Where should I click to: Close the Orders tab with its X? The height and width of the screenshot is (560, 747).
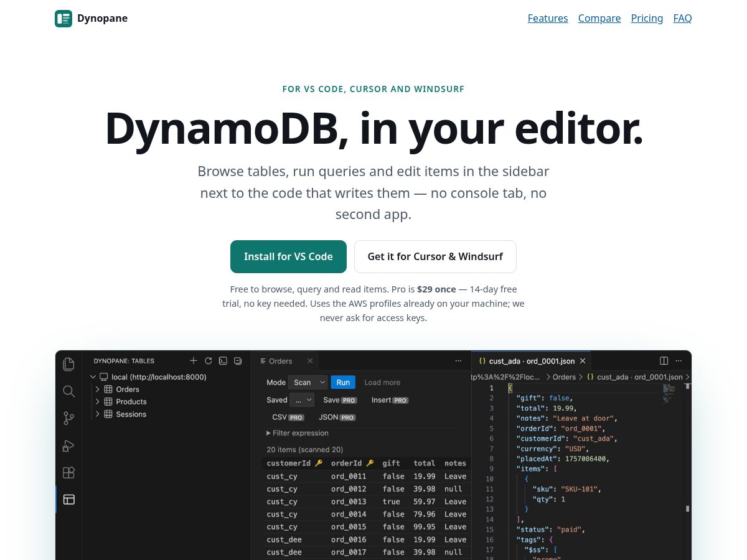(310, 361)
